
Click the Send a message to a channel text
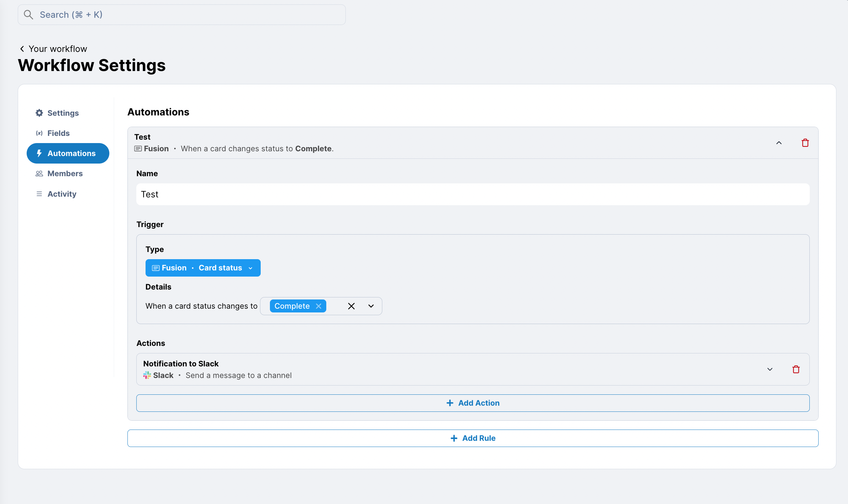238,375
